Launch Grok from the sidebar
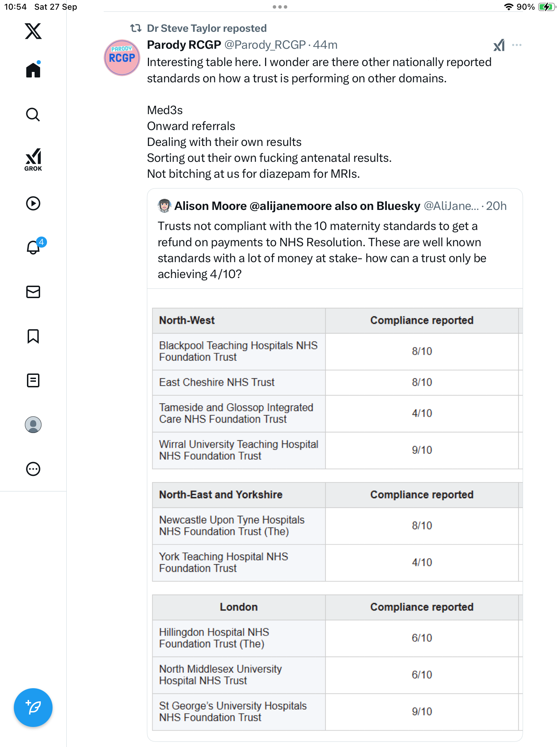This screenshot has width=560, height=747. pos(33,159)
